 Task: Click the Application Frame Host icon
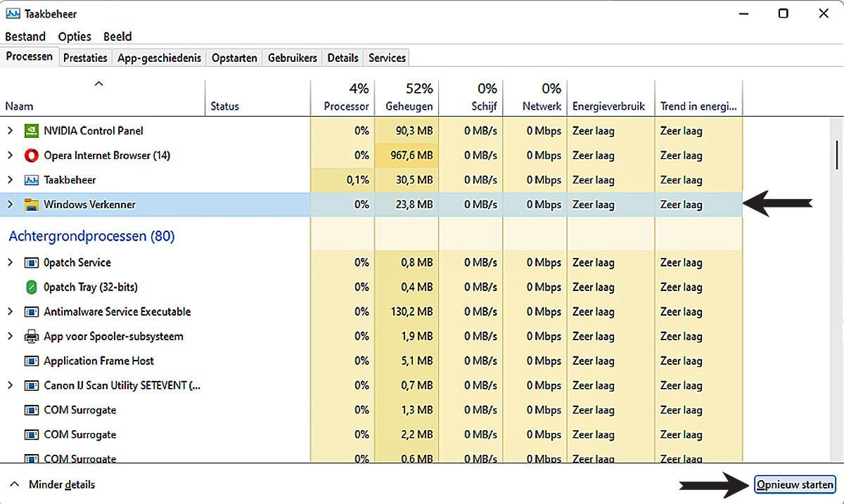(x=31, y=361)
